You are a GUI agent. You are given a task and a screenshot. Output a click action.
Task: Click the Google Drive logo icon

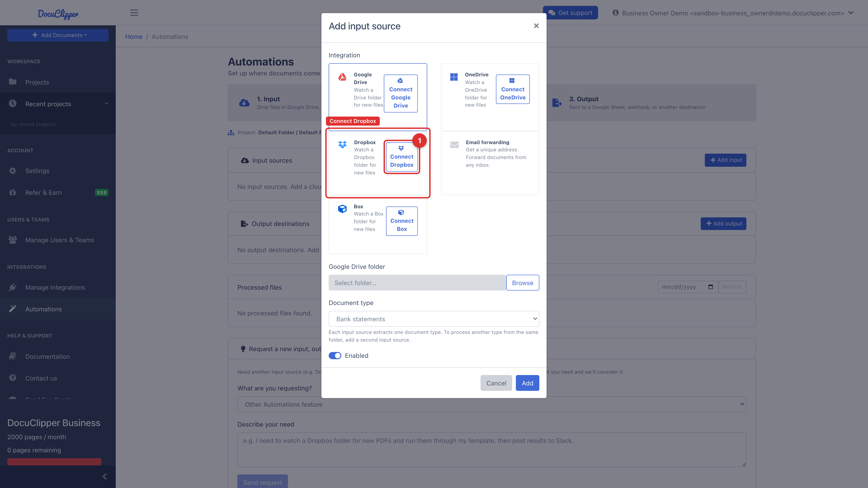[342, 77]
